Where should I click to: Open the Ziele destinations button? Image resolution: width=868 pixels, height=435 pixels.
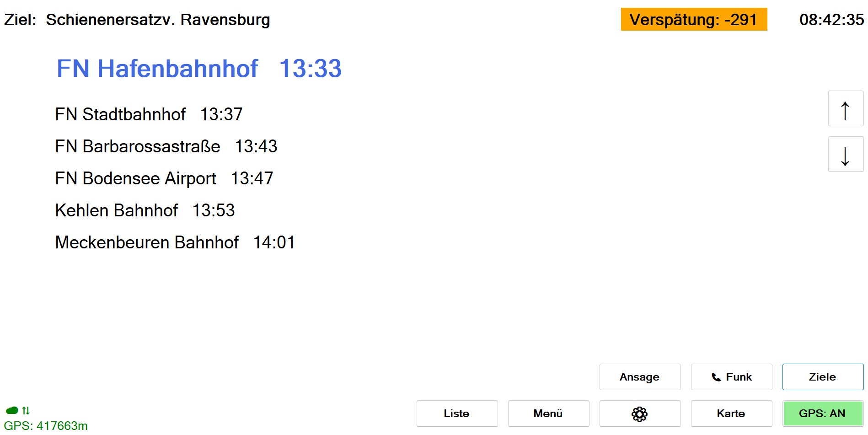tap(822, 377)
